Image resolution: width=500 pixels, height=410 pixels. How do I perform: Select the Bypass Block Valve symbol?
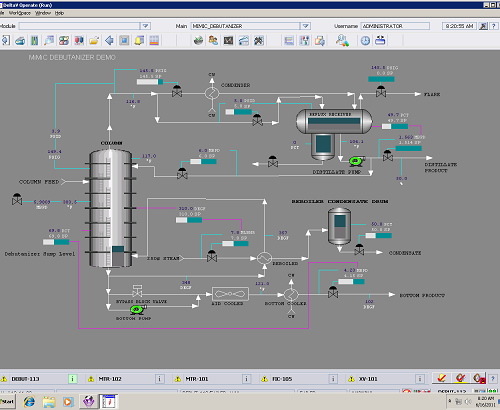click(x=137, y=291)
